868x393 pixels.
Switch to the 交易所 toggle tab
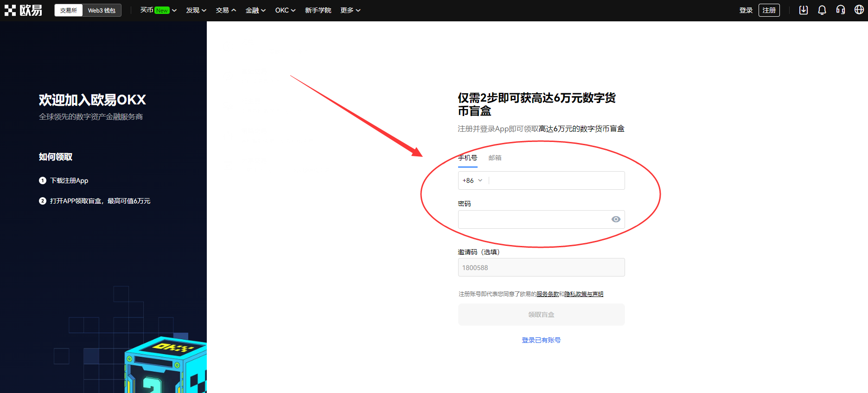[69, 10]
